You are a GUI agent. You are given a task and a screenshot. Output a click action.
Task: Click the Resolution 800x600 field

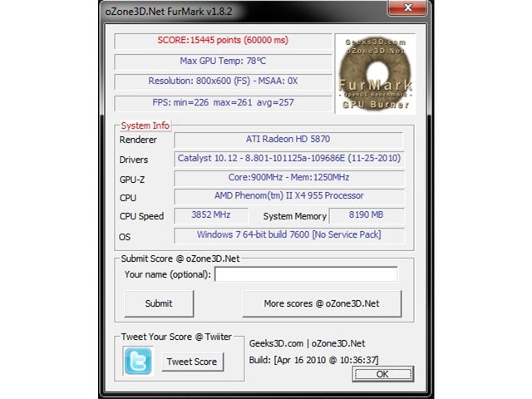(x=223, y=81)
